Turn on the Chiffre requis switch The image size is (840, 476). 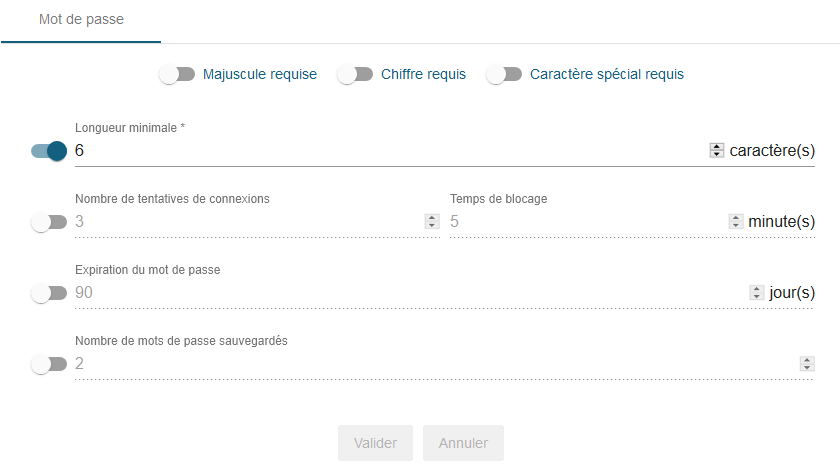355,74
